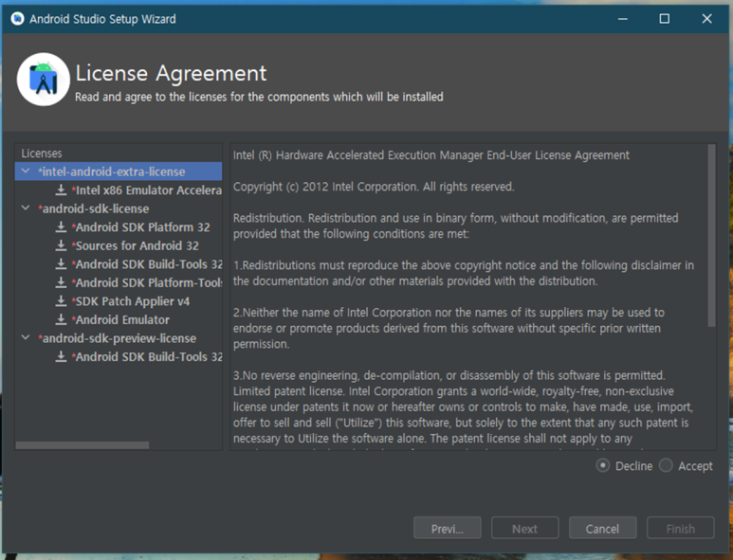Minimize the Setup Wizard window

pyautogui.click(x=623, y=19)
